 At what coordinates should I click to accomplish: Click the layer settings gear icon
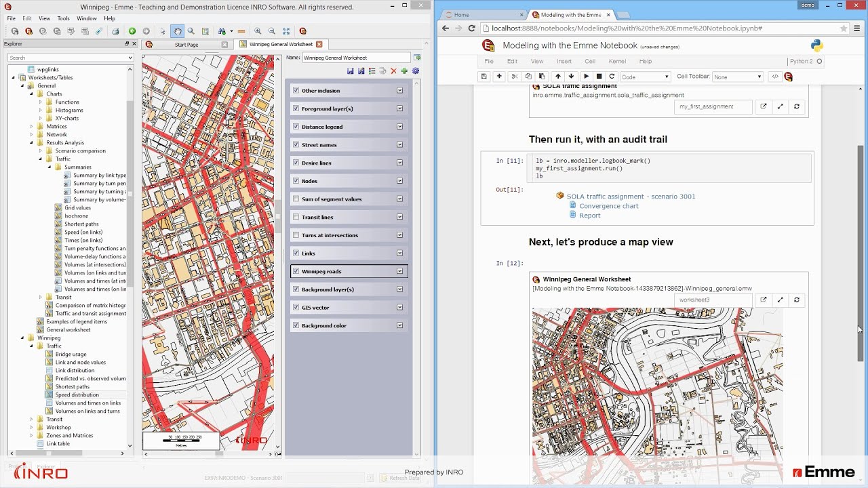[415, 70]
